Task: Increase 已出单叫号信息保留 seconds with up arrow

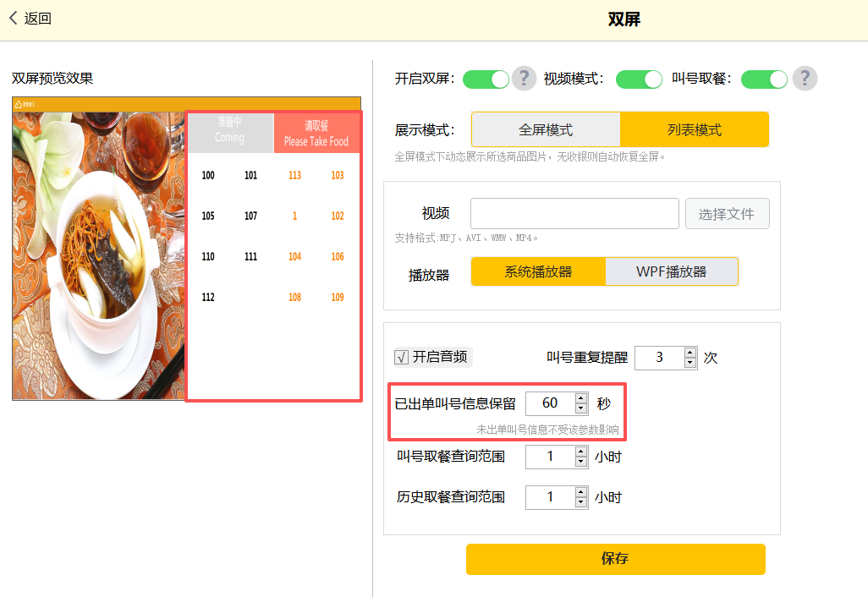Action: [580, 398]
